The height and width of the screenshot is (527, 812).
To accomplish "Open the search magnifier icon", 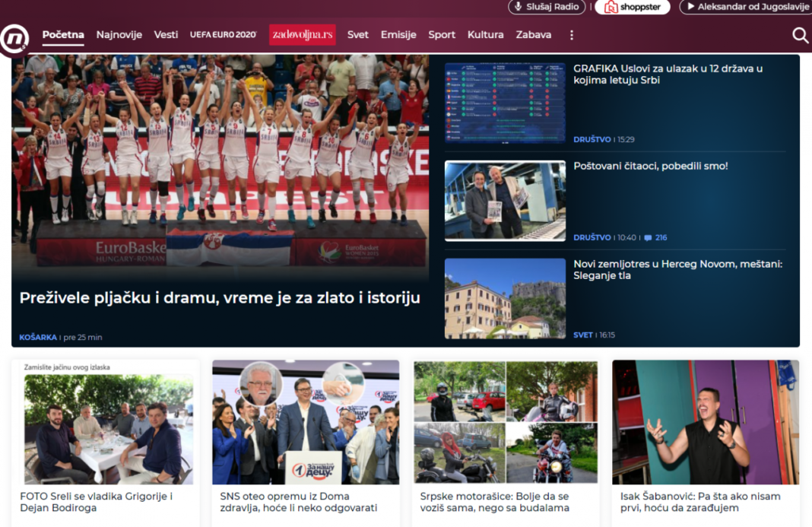I will pos(800,35).
